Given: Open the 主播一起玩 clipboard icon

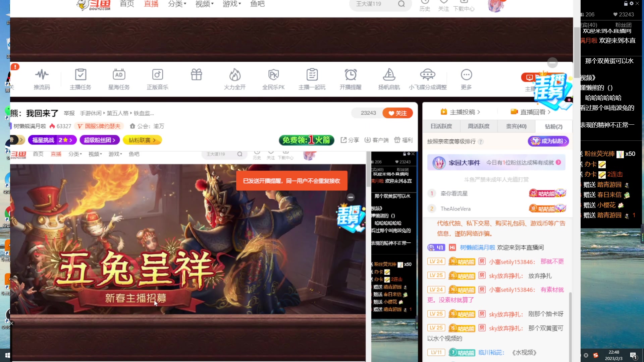Looking at the screenshot, I should click(312, 79).
